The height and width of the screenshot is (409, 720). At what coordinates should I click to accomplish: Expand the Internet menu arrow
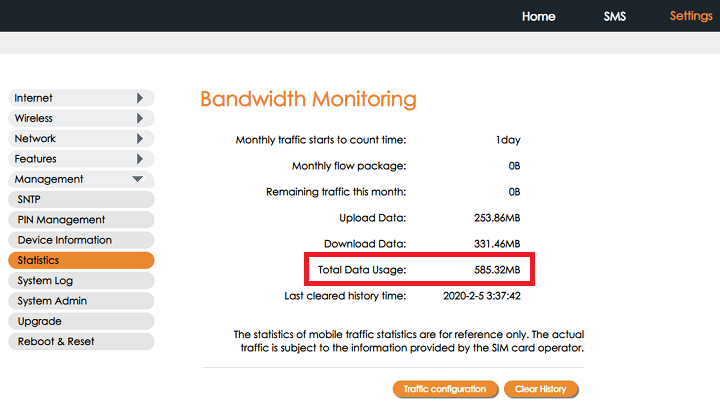140,98
